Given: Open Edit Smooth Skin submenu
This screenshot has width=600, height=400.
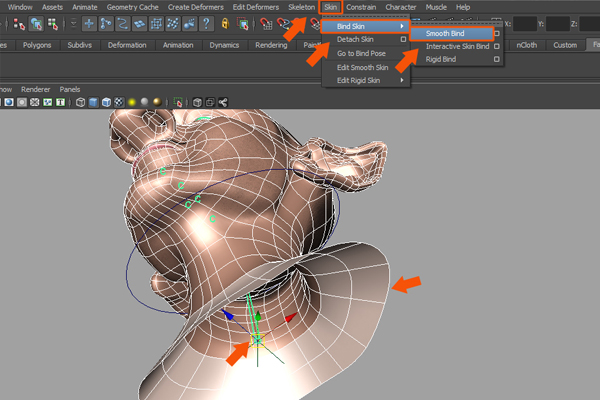Looking at the screenshot, I should click(362, 67).
